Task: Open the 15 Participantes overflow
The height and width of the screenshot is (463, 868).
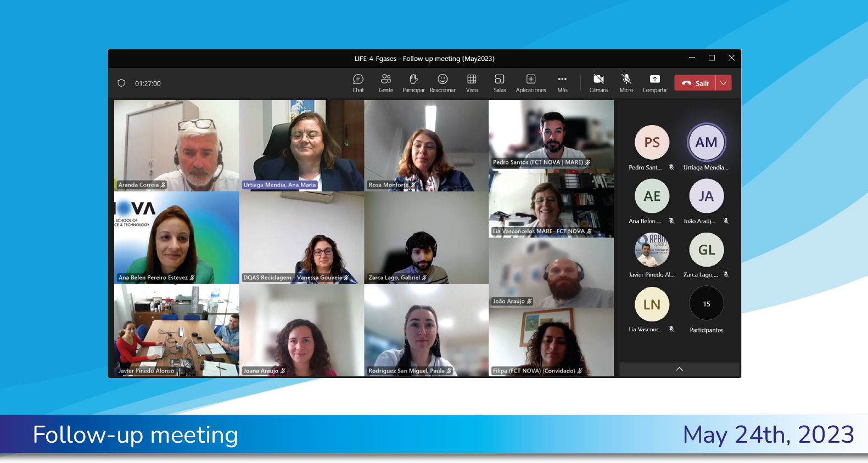Action: pos(706,304)
